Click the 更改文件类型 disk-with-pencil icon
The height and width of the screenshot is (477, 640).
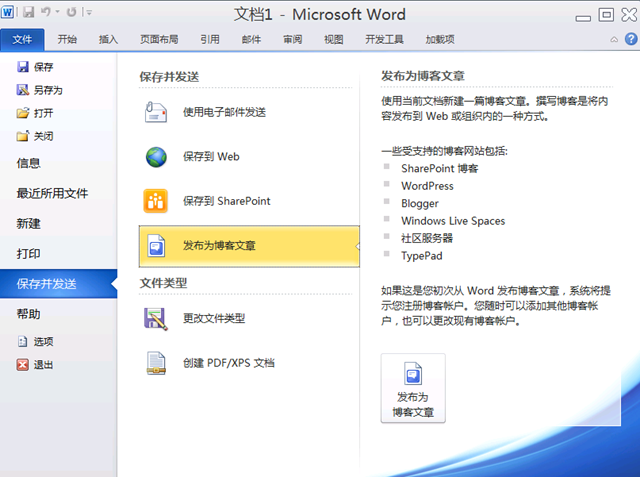[x=156, y=319]
